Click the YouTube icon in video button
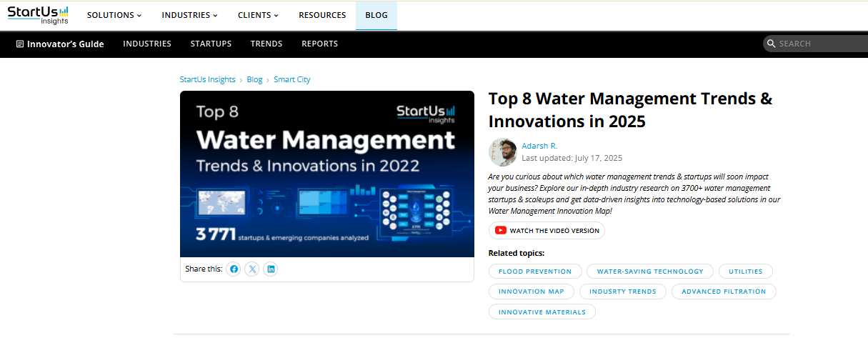The width and height of the screenshot is (868, 343). [501, 231]
